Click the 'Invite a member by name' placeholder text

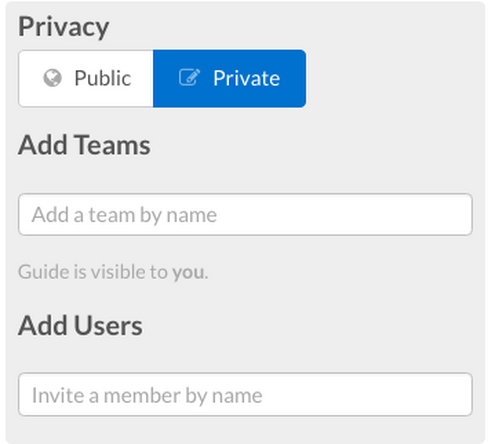[147, 396]
